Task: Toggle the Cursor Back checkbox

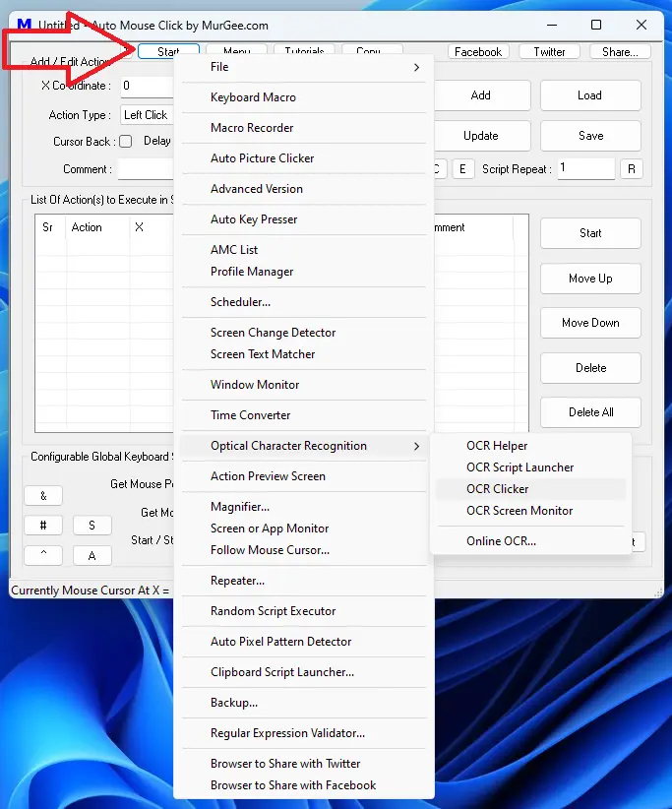Action: click(125, 142)
